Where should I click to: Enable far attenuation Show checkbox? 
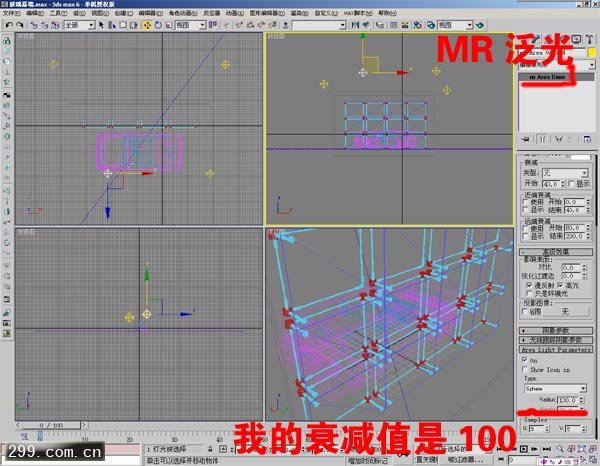pos(525,236)
